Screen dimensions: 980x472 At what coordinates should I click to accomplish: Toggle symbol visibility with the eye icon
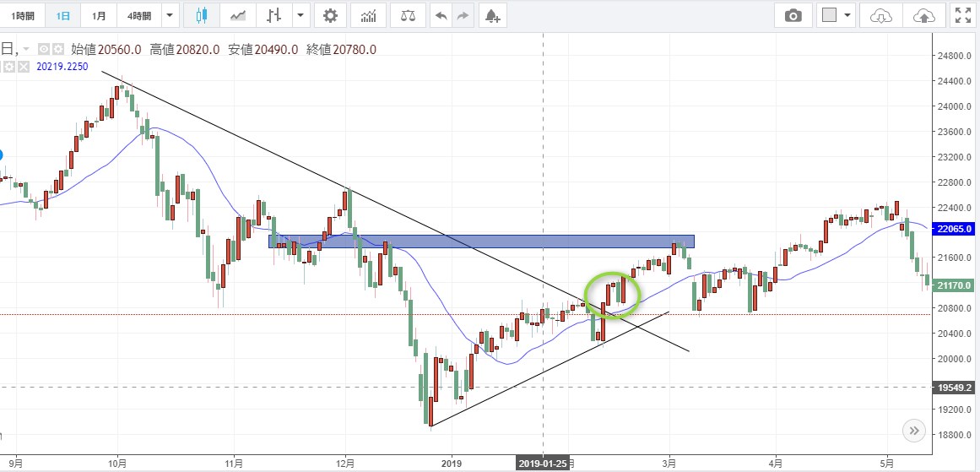44,49
